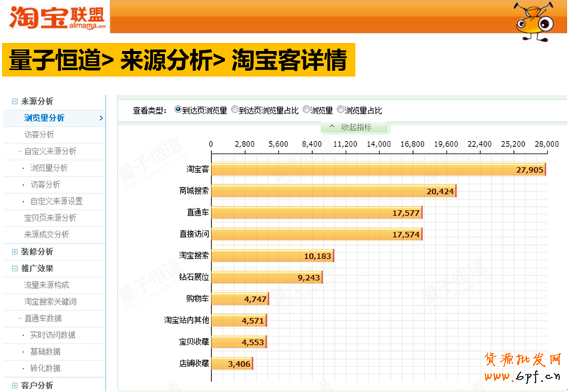Open 流量来源构成 item

[46, 285]
